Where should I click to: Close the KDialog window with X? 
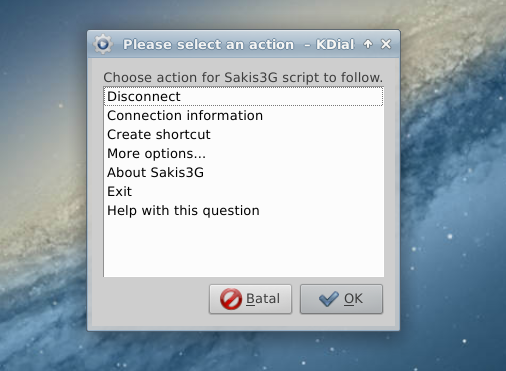[386, 44]
